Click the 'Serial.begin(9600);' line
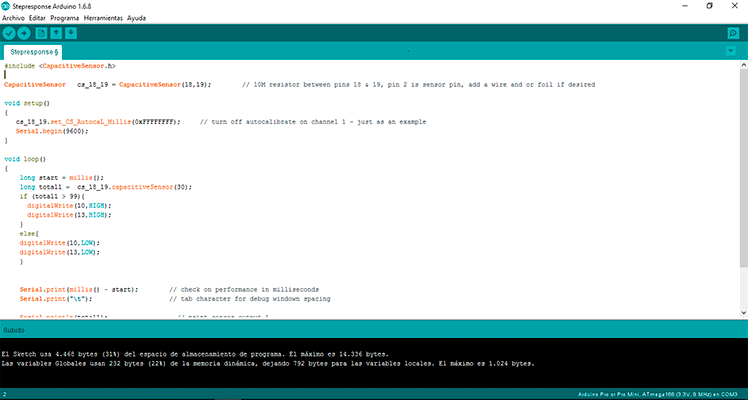This screenshot has height=400, width=748. pos(52,131)
